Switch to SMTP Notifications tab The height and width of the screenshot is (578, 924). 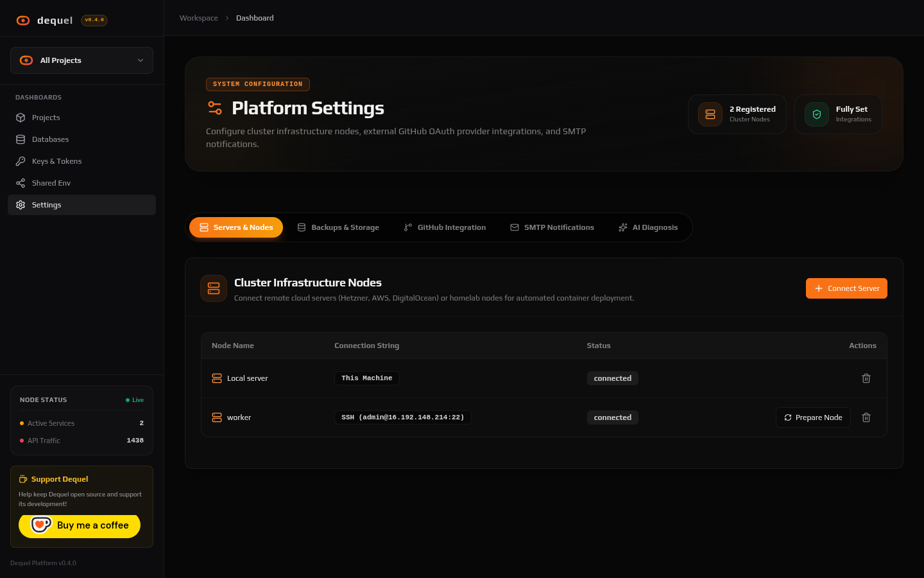pos(552,227)
